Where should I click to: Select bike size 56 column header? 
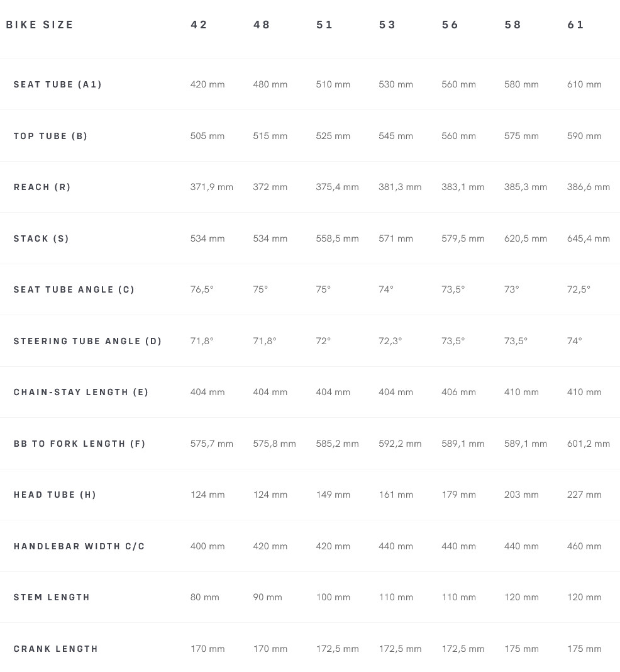point(450,25)
